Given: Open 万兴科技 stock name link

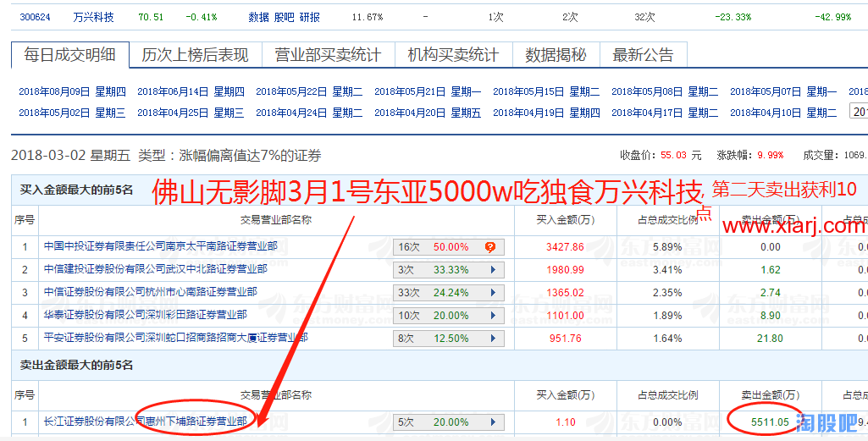Looking at the screenshot, I should 93,17.
